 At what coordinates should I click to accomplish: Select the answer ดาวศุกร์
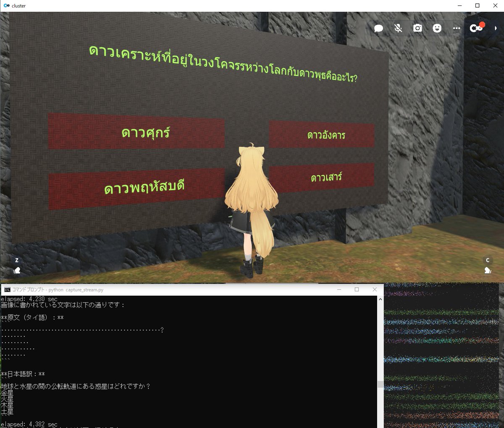[x=136, y=131]
